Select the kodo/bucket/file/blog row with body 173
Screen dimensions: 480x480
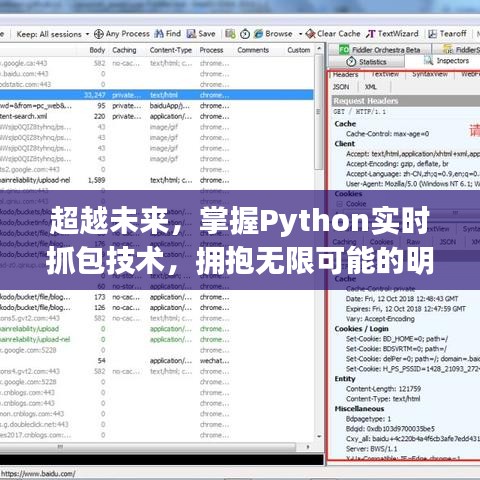pyautogui.click(x=157, y=297)
